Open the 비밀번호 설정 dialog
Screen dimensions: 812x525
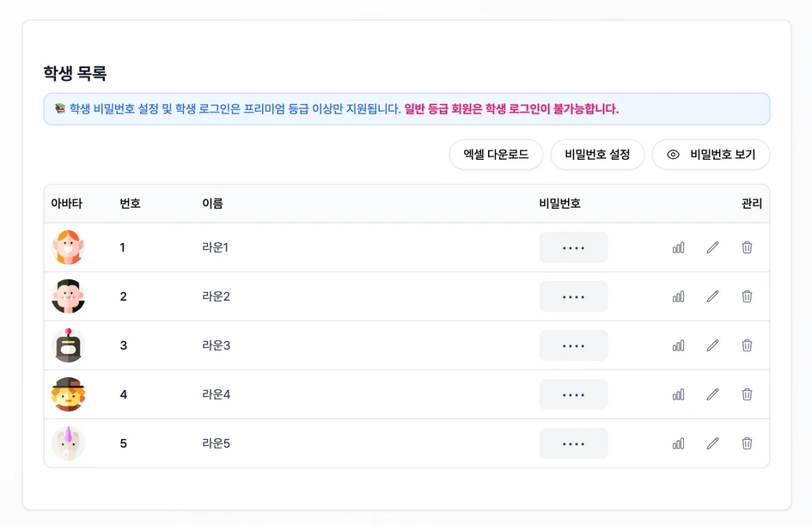click(x=597, y=155)
